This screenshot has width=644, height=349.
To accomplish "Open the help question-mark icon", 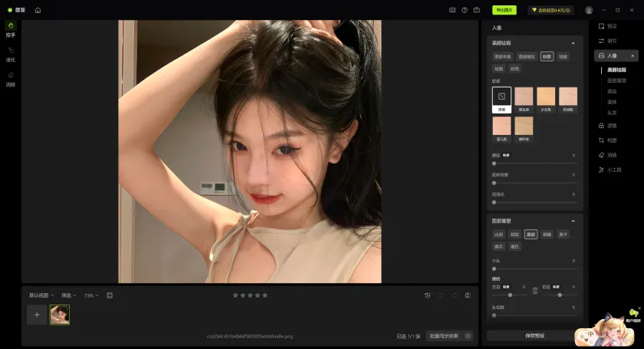I will point(465,10).
